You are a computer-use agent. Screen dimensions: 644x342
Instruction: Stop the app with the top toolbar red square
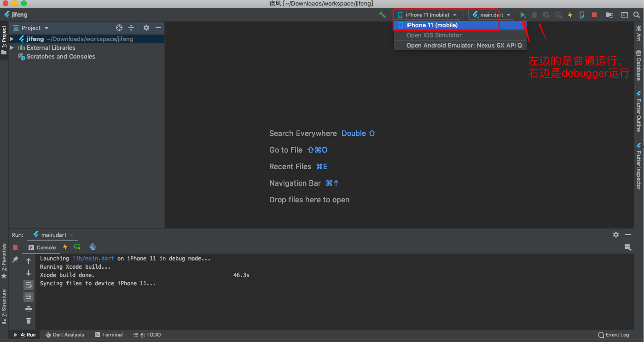point(594,15)
